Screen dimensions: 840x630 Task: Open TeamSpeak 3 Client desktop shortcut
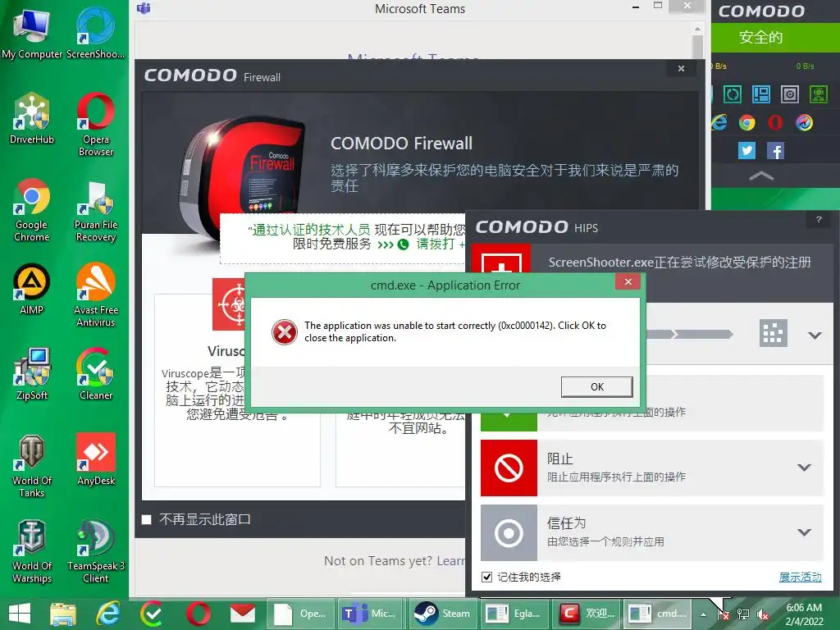coord(95,550)
